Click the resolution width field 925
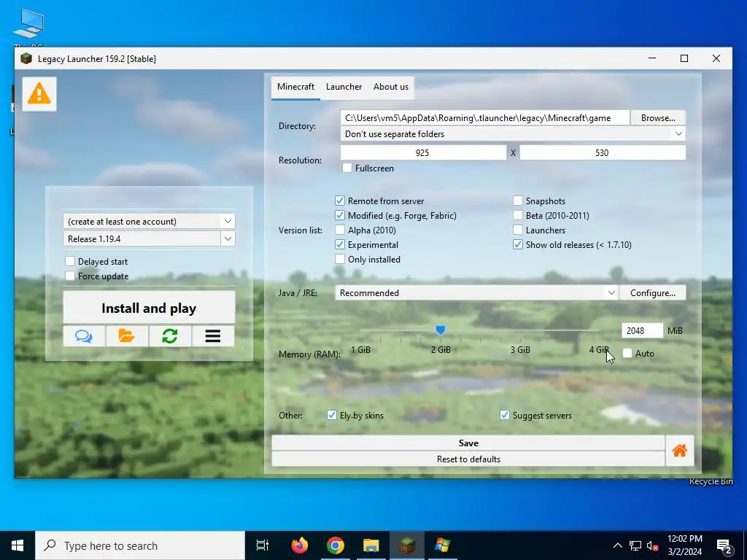Screen dimensions: 747x560 tap(423, 153)
